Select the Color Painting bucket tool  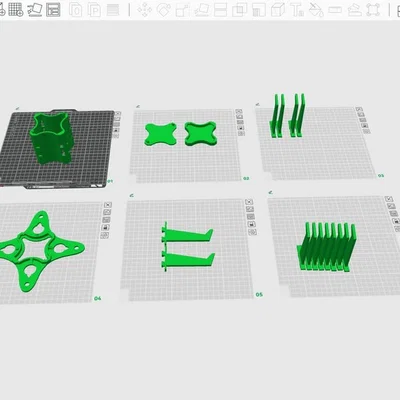pos(316,10)
